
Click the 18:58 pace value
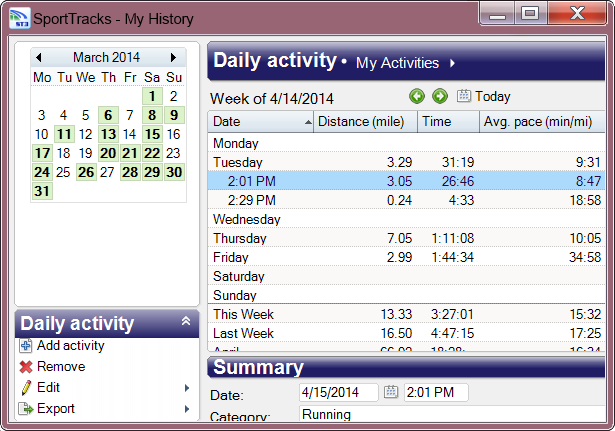point(585,200)
